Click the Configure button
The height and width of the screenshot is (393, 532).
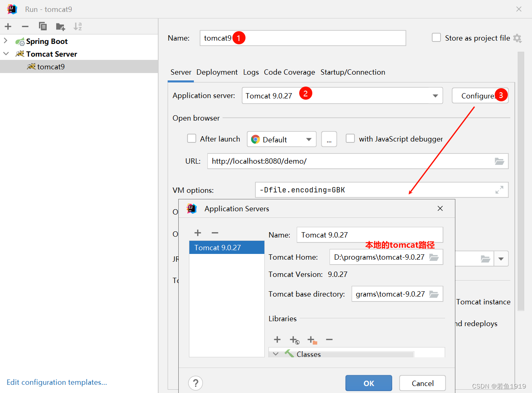[x=480, y=96]
